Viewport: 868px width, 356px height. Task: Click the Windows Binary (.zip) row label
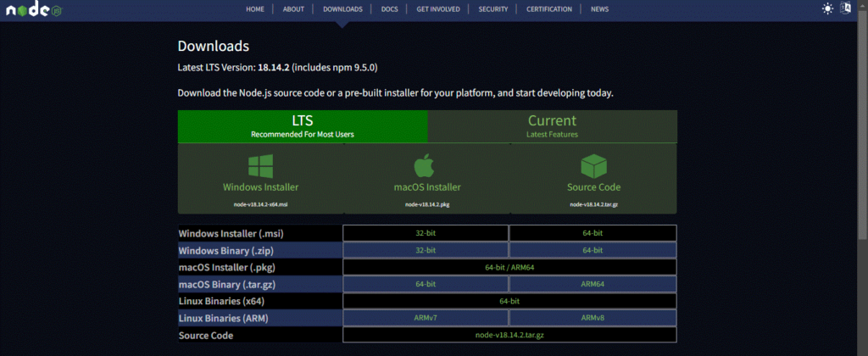tap(226, 251)
